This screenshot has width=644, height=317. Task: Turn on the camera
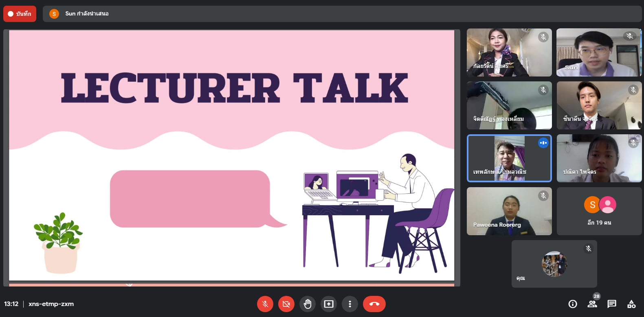(x=286, y=304)
